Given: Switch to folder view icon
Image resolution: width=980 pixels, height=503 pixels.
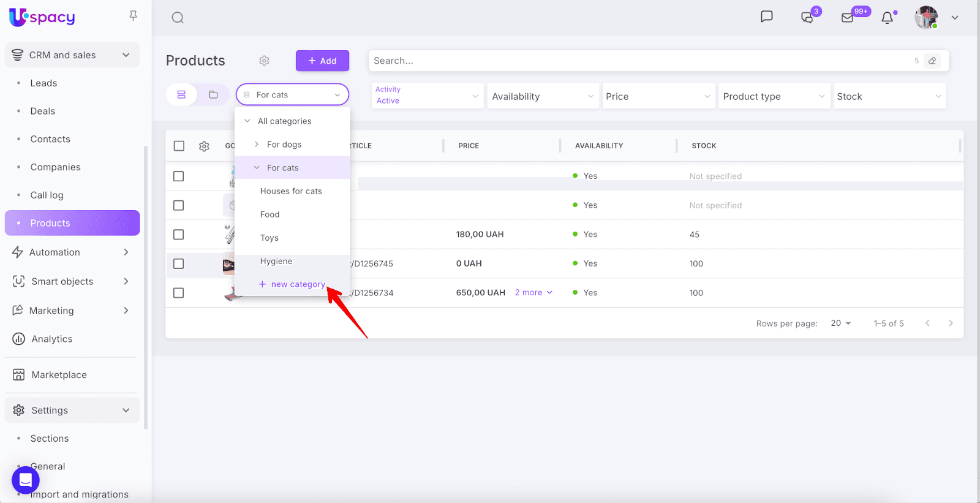Looking at the screenshot, I should point(213,95).
